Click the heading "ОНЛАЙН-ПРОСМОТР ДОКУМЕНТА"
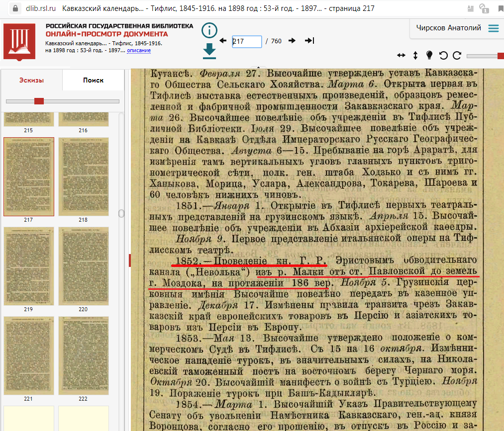Screen dimensions: 504x431 (106, 34)
